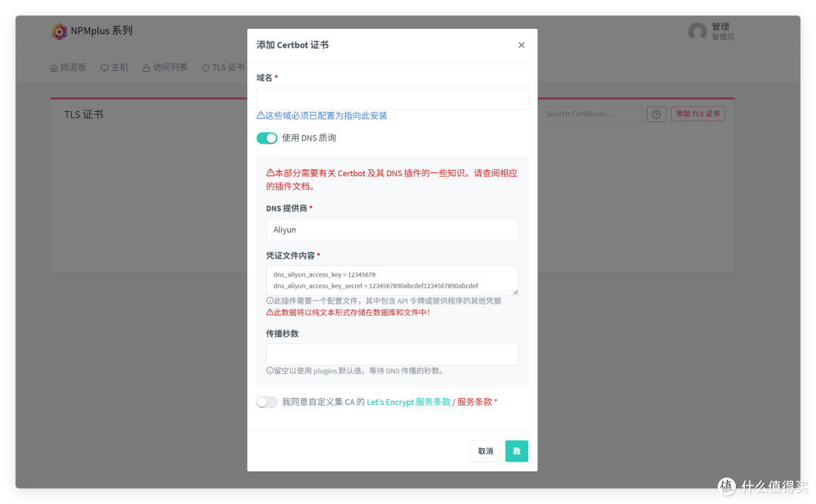Click the NPMplus logo icon

(x=59, y=32)
